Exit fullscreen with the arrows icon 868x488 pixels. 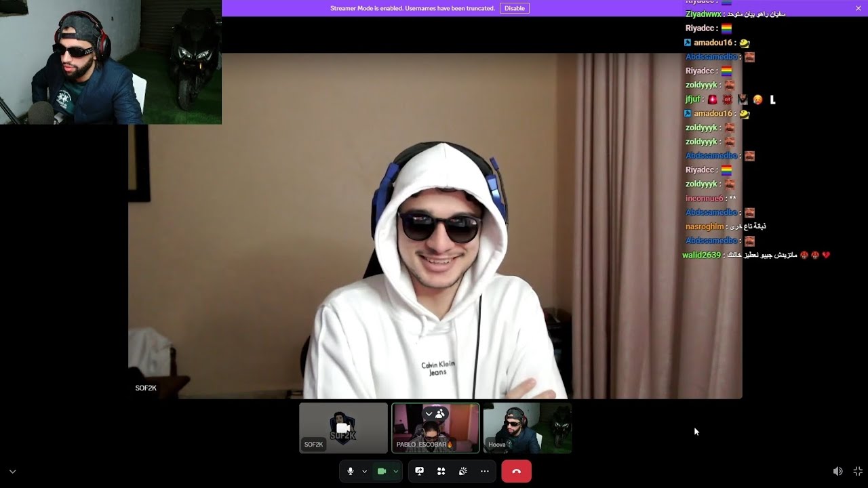click(858, 471)
